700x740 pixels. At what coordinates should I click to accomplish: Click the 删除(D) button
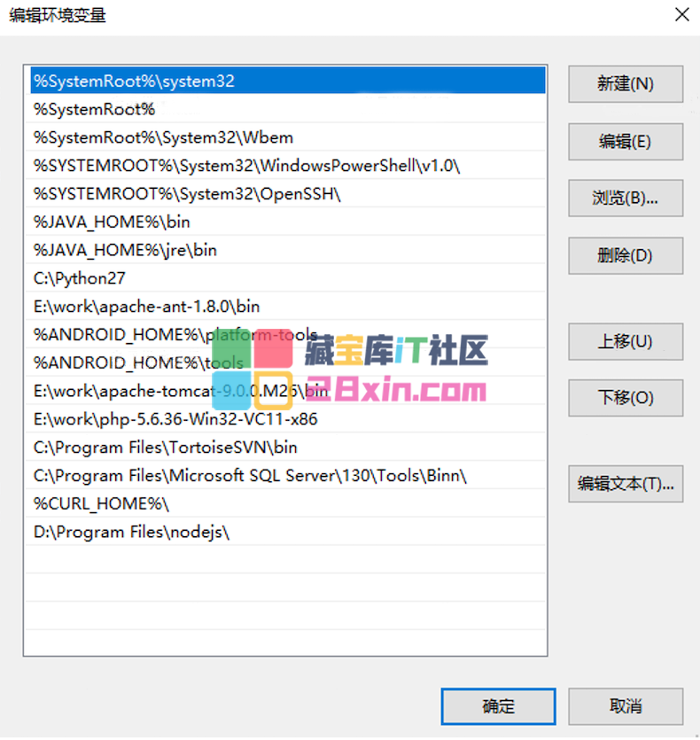point(625,256)
